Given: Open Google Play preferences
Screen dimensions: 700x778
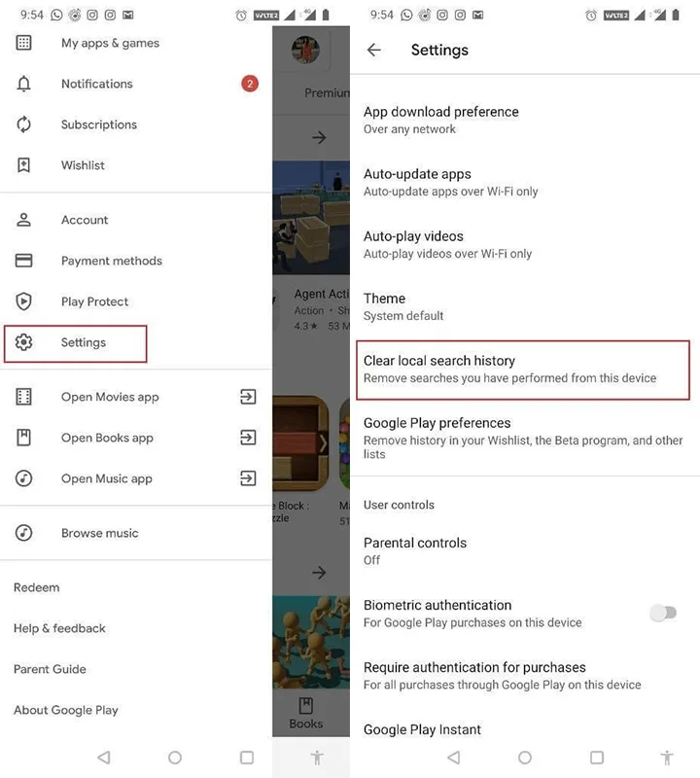Looking at the screenshot, I should click(525, 438).
